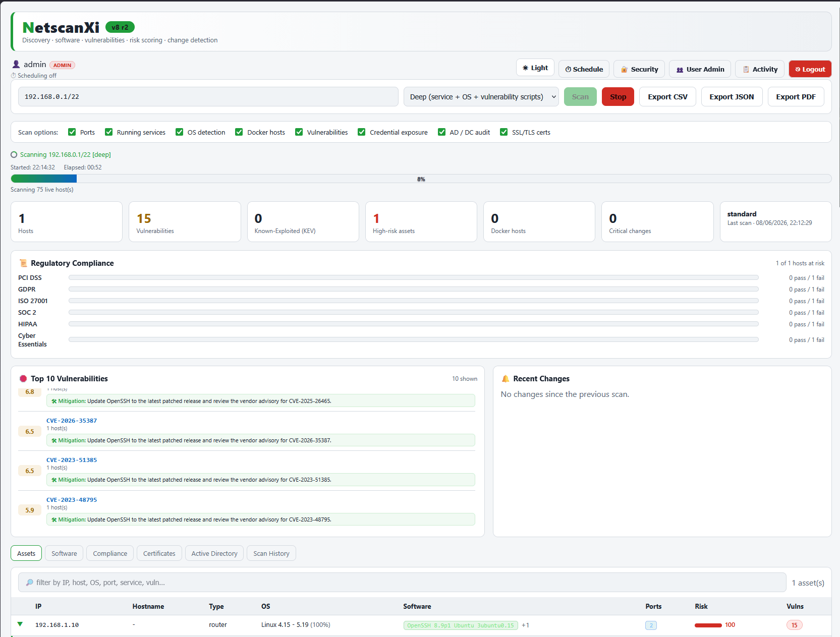The width and height of the screenshot is (840, 637).
Task: Click the admin user avatar icon
Action: click(x=16, y=65)
